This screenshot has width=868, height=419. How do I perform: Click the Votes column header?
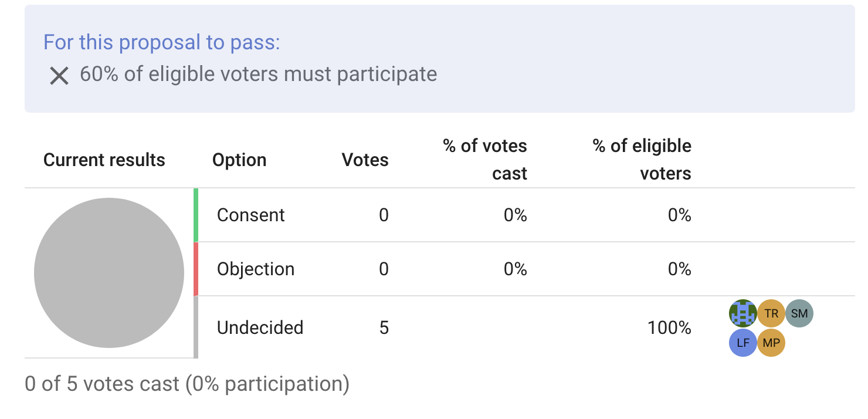(x=364, y=159)
